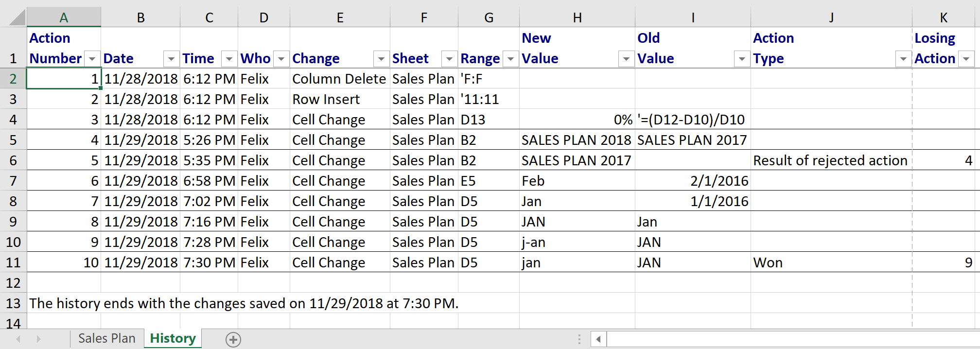
Task: Select row 6 header
Action: tap(13, 160)
